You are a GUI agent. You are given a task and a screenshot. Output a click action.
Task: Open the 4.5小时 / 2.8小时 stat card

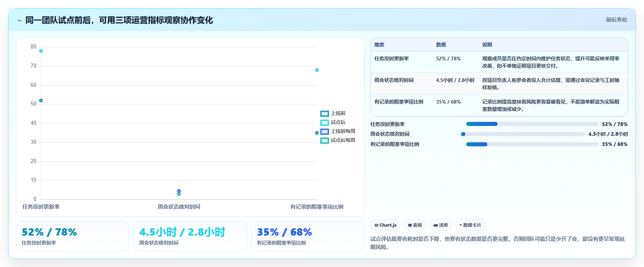(190, 236)
